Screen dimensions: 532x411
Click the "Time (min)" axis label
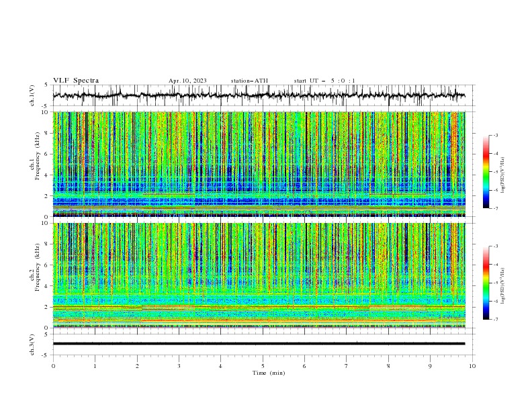click(269, 373)
